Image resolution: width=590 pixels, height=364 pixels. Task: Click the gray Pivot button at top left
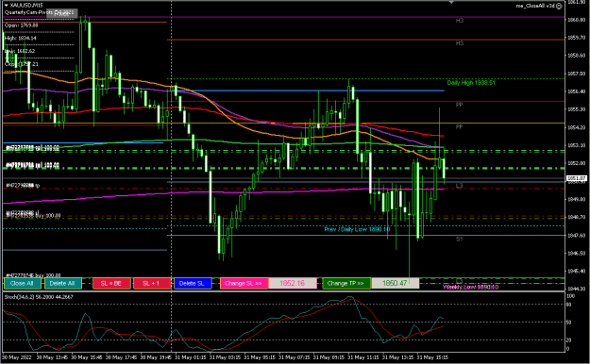(62, 13)
